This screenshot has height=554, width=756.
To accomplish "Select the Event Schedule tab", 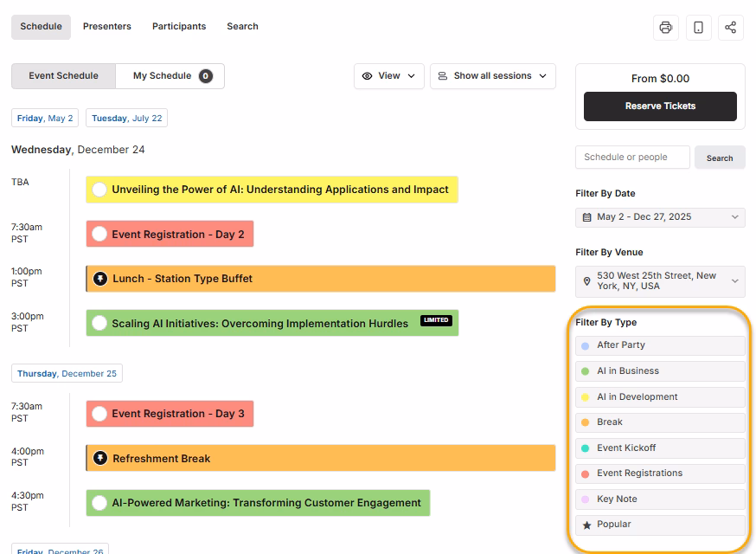I will point(63,76).
